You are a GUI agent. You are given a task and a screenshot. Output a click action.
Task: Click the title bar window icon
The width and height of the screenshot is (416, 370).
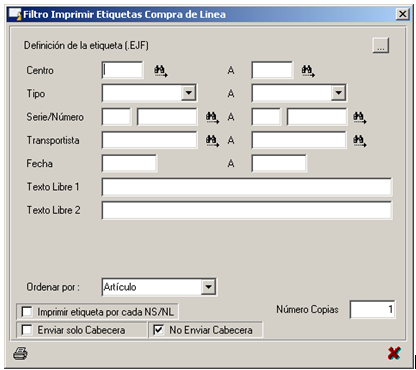pyautogui.click(x=15, y=14)
